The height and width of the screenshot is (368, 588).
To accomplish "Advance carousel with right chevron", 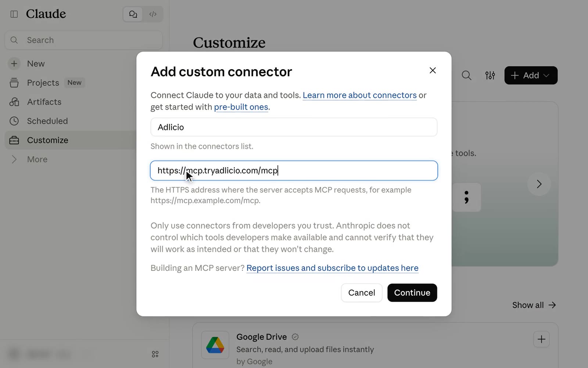I will point(539,184).
